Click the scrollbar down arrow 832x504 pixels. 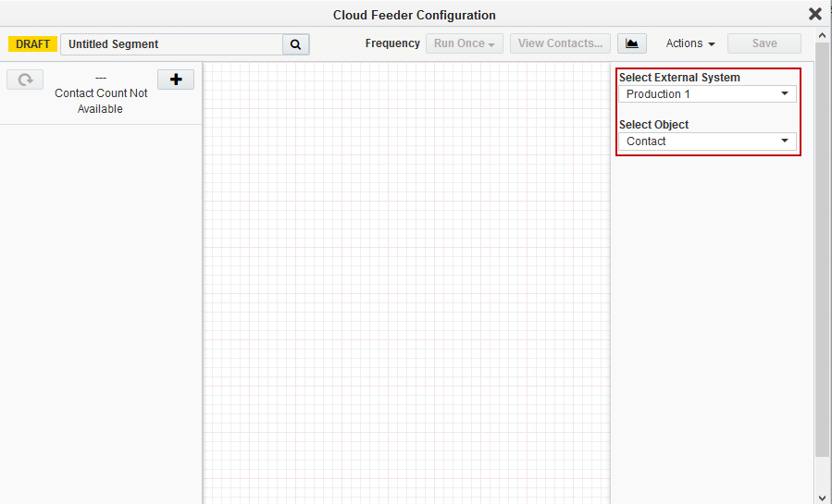[822, 498]
